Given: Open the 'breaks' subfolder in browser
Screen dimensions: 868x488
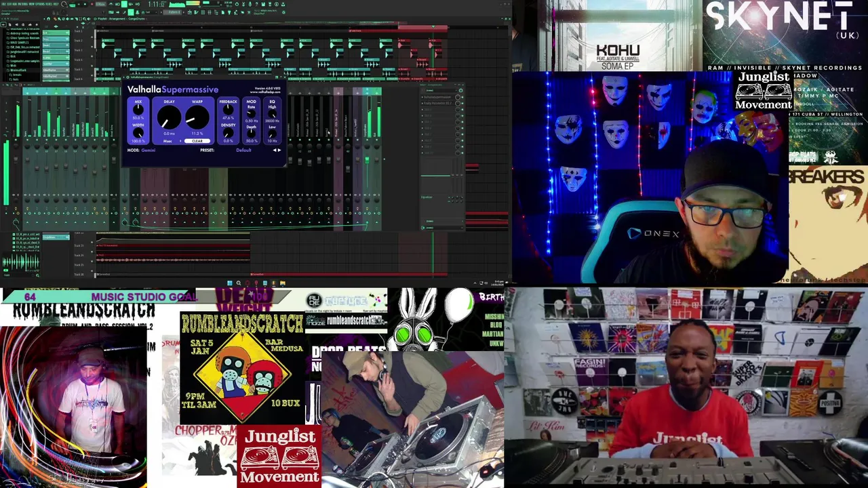Looking at the screenshot, I should coord(16,75).
